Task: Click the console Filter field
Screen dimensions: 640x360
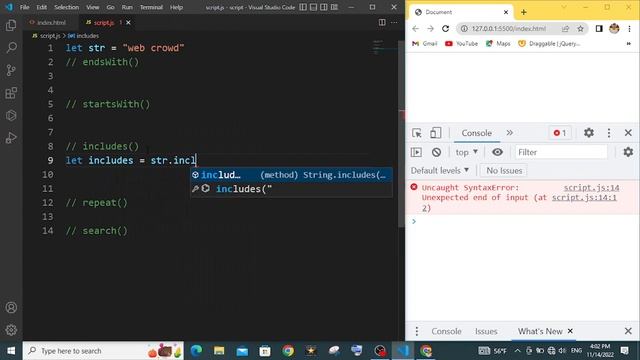Action: (x=561, y=152)
